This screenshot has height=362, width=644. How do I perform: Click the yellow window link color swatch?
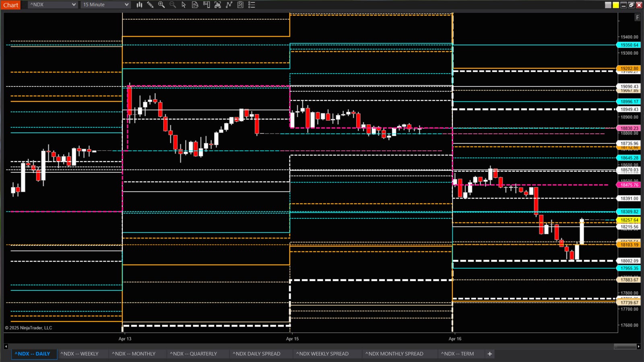tap(616, 5)
